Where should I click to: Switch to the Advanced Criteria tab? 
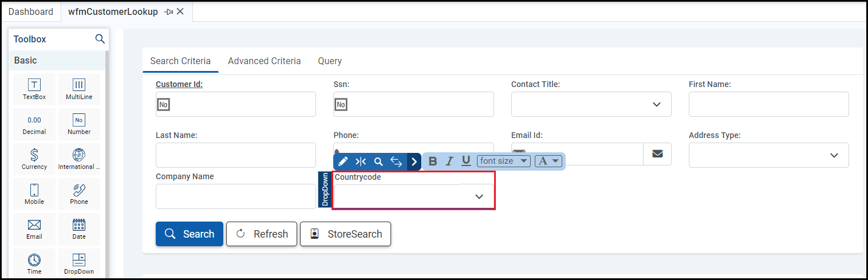[264, 61]
